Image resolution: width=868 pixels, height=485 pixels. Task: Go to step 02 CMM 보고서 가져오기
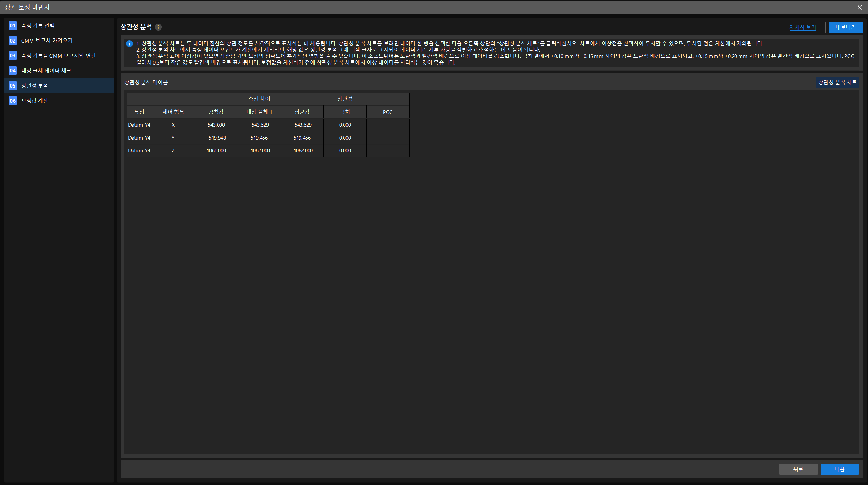[x=59, y=41]
